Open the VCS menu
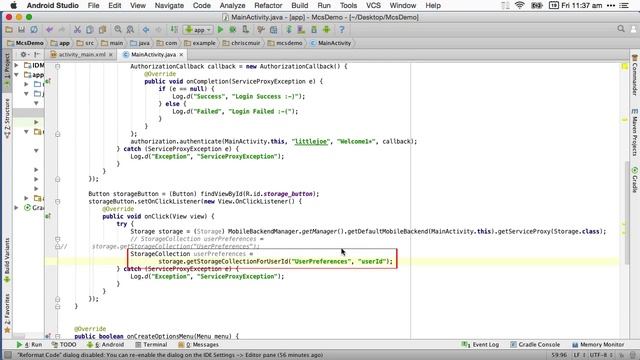 tap(373, 5)
